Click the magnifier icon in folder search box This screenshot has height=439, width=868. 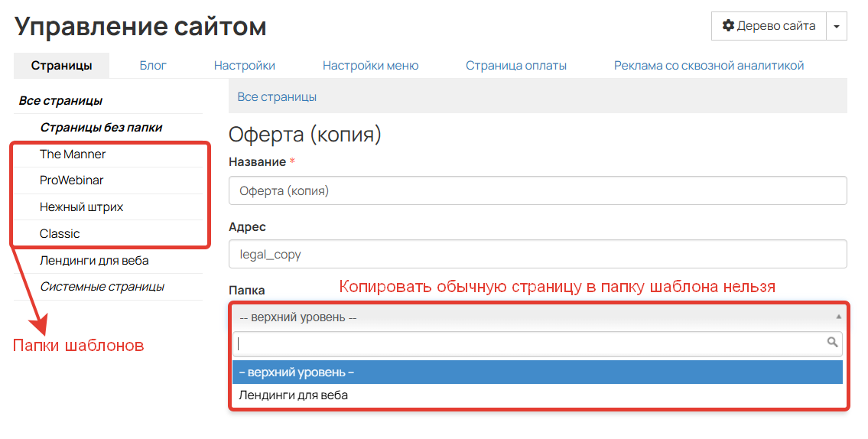[832, 342]
